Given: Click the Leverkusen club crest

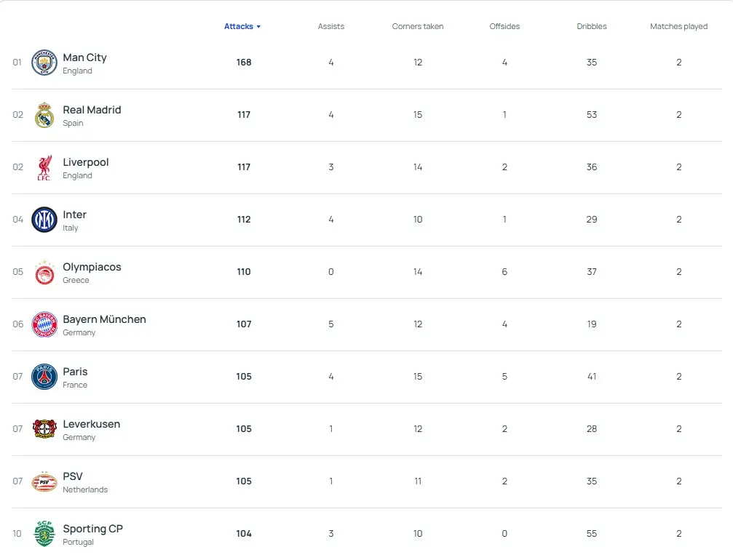Looking at the screenshot, I should 44,429.
